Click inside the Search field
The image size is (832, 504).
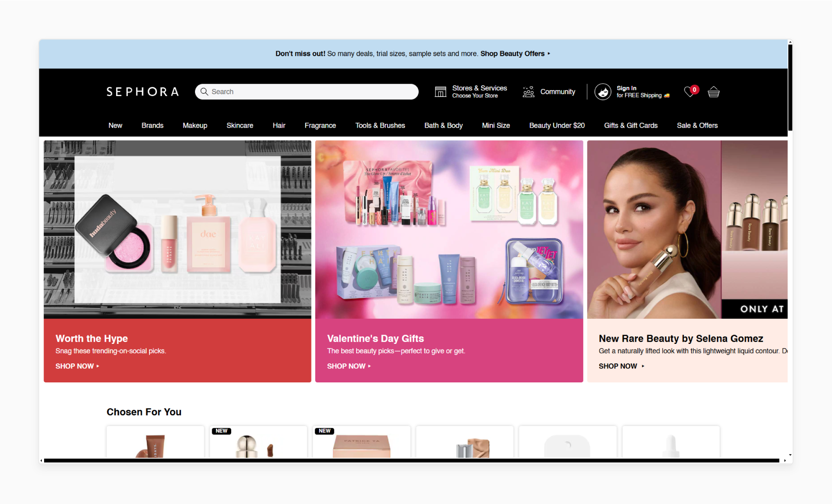(x=306, y=92)
